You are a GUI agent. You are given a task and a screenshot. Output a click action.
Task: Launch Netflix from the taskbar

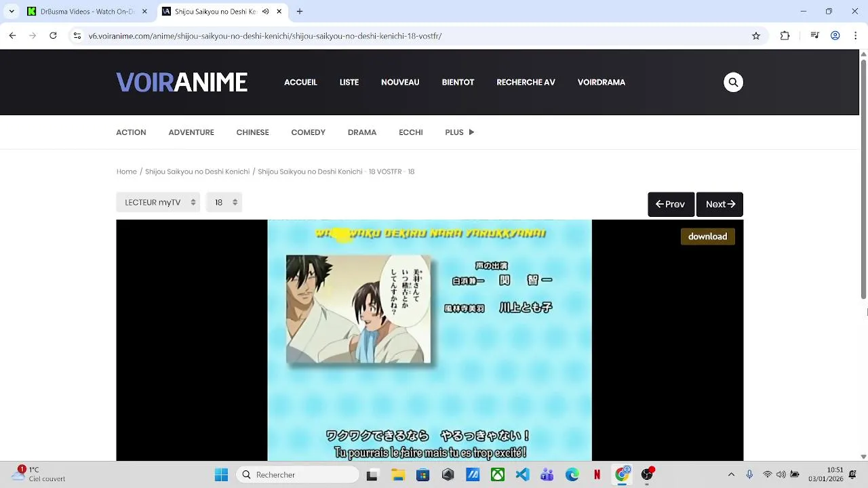click(597, 475)
